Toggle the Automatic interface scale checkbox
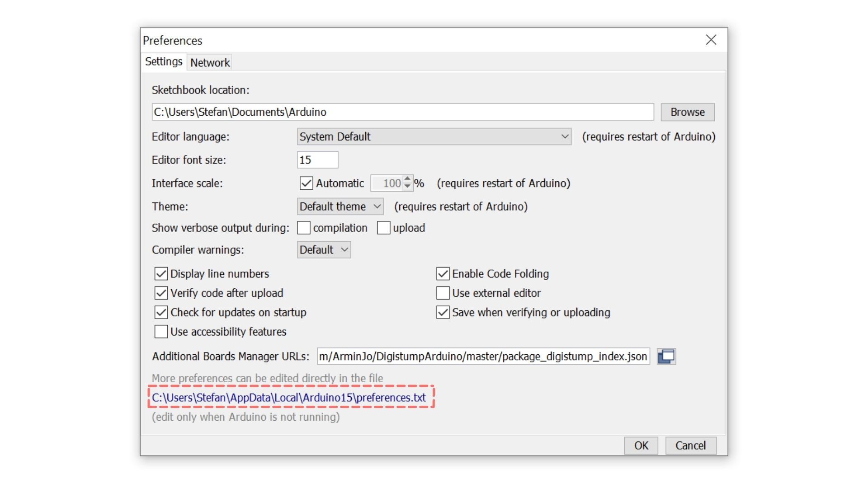This screenshot has width=868, height=488. coord(306,183)
